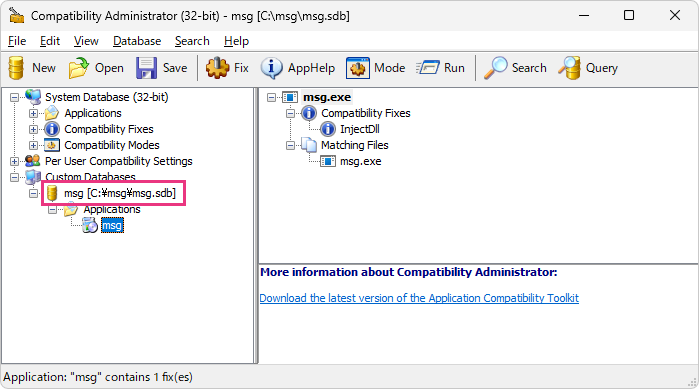Open the Application Compatibility Toolkit download link

pos(419,298)
